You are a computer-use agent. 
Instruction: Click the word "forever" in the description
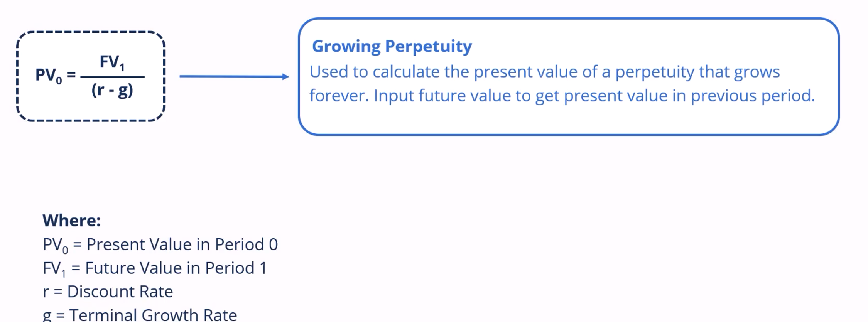(338, 96)
